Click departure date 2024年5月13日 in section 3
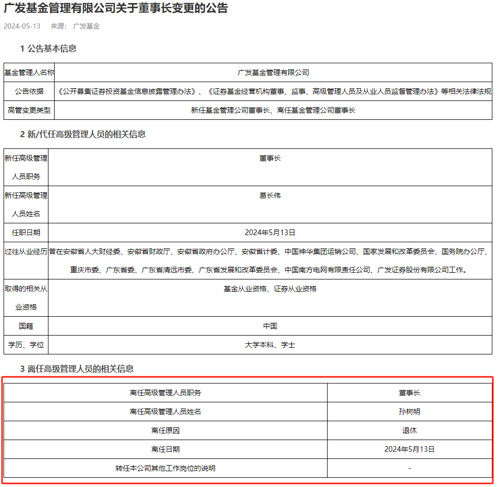 409,449
